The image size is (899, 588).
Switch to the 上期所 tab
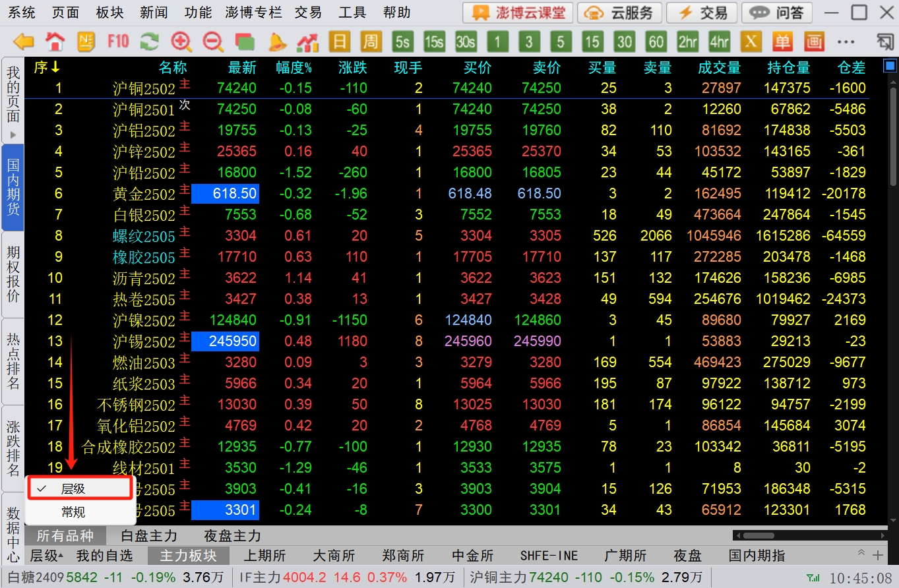pos(264,556)
